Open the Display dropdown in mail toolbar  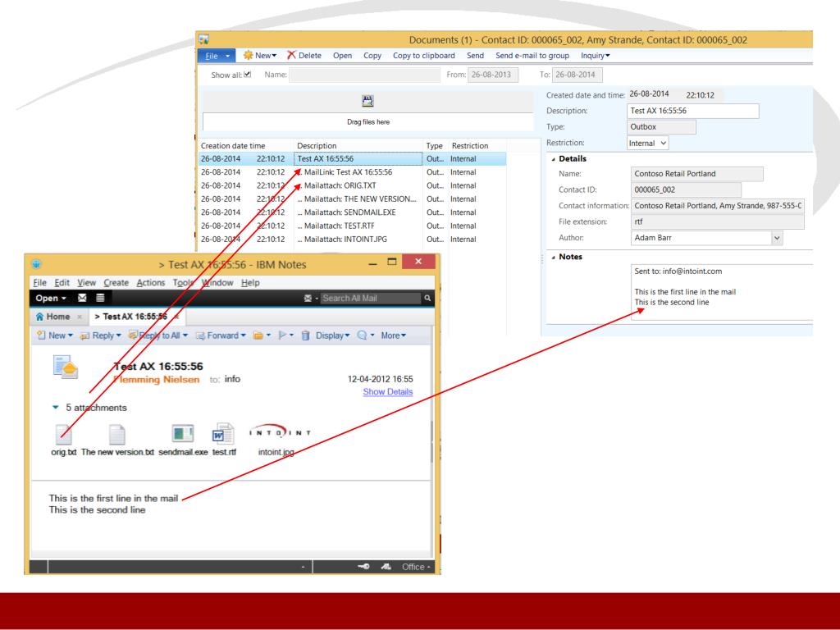(332, 336)
